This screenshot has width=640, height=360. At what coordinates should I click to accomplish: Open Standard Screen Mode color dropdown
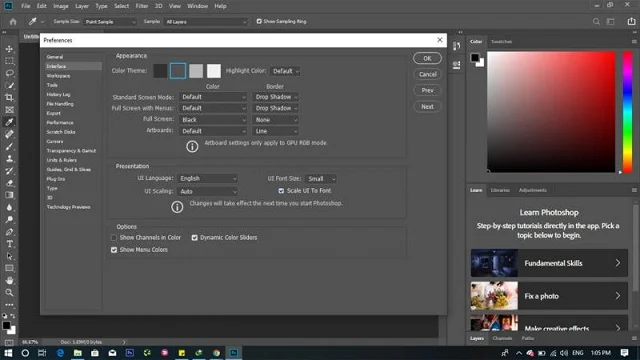pyautogui.click(x=213, y=97)
